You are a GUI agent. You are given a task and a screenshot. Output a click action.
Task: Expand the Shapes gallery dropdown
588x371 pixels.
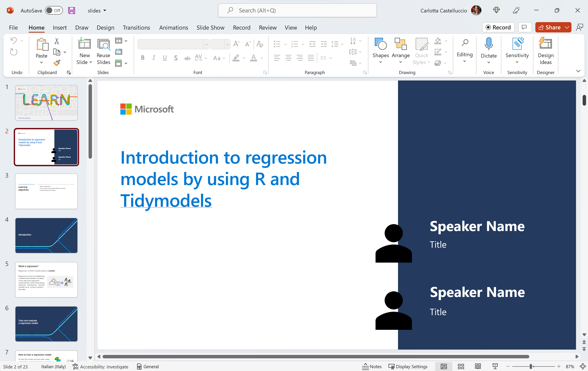point(380,62)
